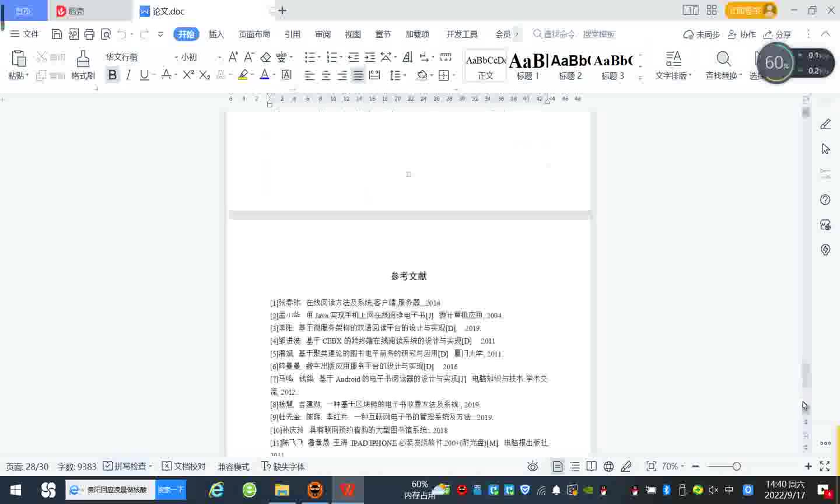Increase paragraph indent
The width and height of the screenshot is (840, 504).
pyautogui.click(x=370, y=57)
